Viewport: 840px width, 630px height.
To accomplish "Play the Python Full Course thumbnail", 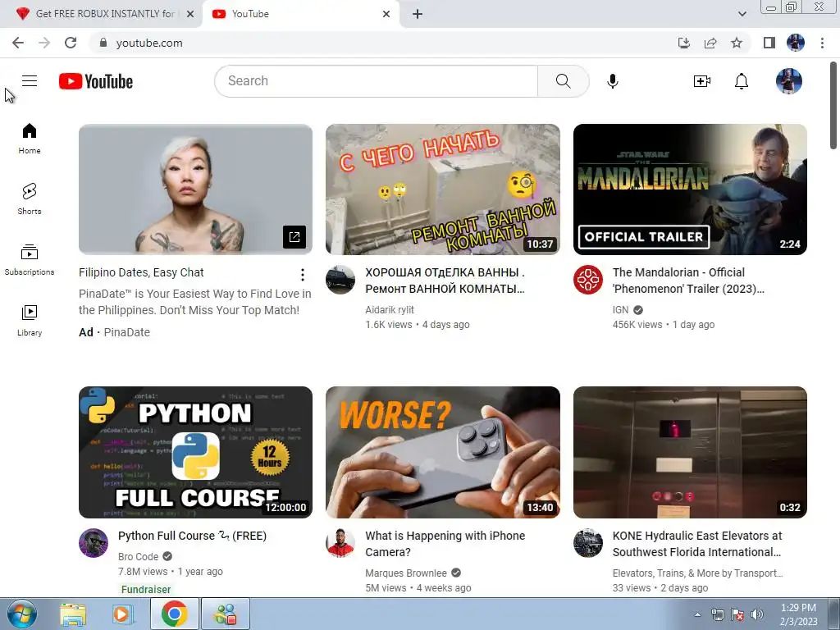I will coord(195,452).
